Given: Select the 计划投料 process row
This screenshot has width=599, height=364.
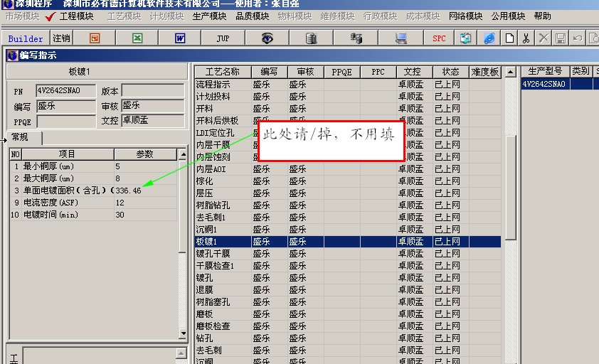Looking at the screenshot, I should pos(348,97).
